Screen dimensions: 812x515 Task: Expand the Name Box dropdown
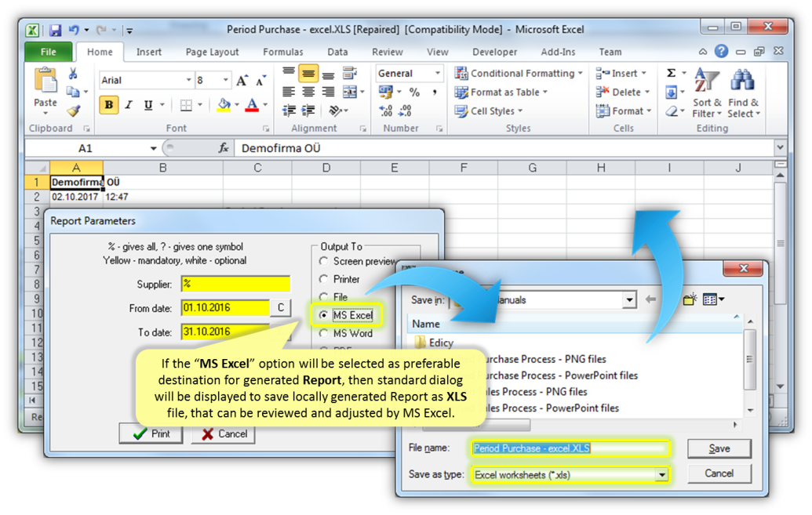[153, 149]
